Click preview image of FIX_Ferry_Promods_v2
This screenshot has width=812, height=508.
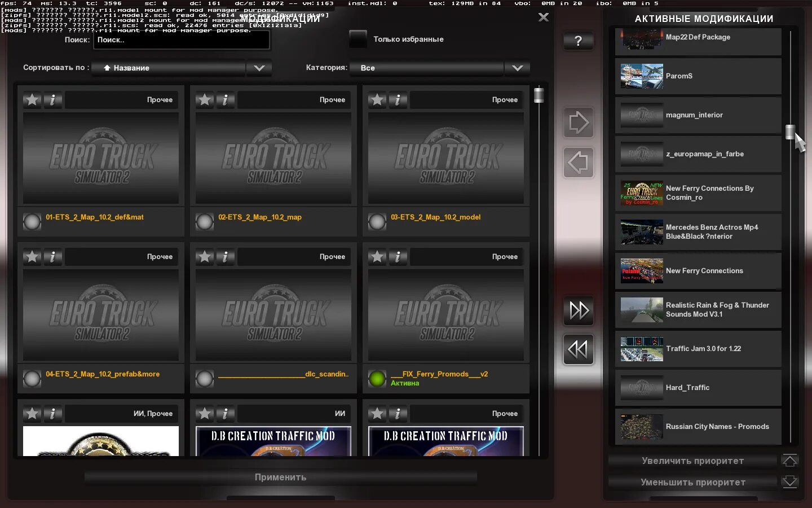(446, 315)
